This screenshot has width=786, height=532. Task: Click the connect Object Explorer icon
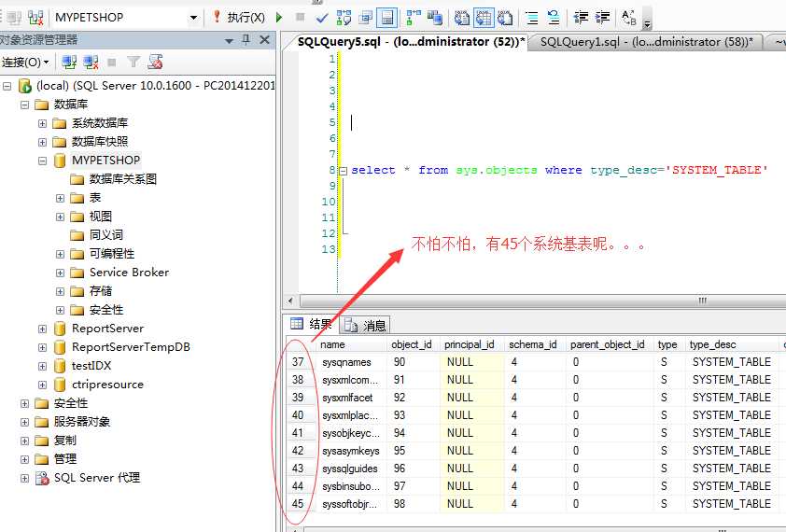pos(69,63)
